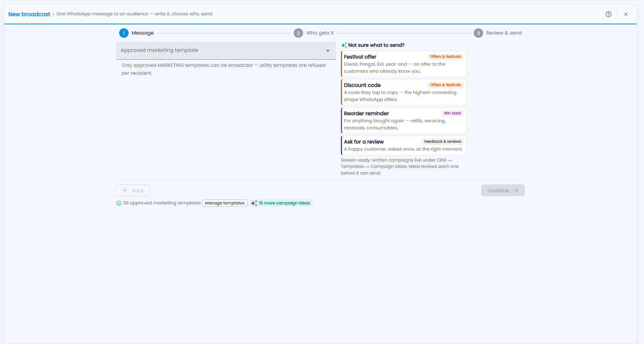Go to step 3 Review & send
Image resolution: width=644 pixels, height=344 pixels.
coord(498,33)
